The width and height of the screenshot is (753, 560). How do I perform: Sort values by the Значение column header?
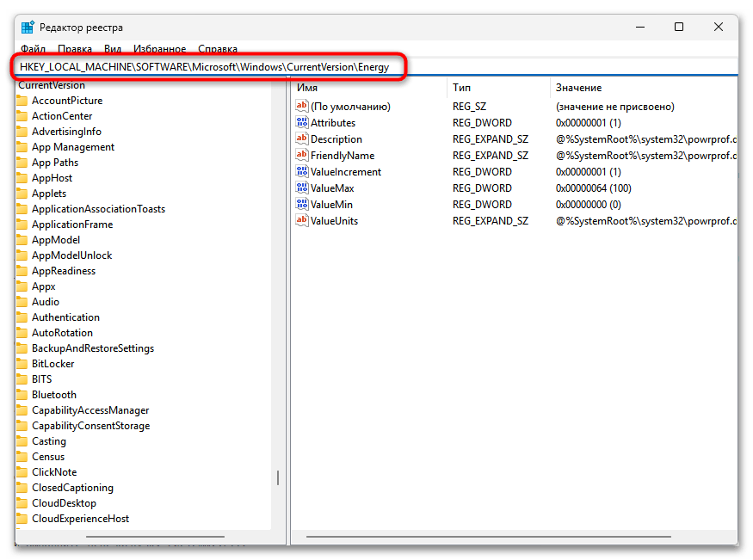pyautogui.click(x=644, y=88)
